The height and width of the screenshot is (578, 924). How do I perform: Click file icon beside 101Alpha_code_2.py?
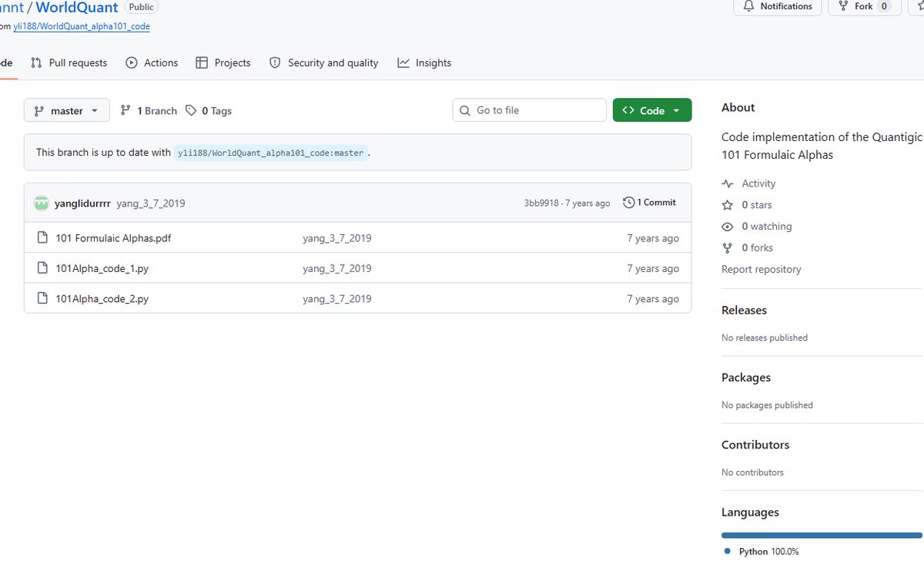pyautogui.click(x=42, y=298)
